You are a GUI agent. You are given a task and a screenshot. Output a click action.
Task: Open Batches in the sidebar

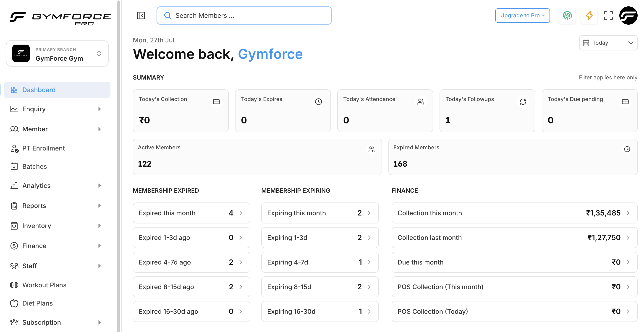tap(57, 166)
